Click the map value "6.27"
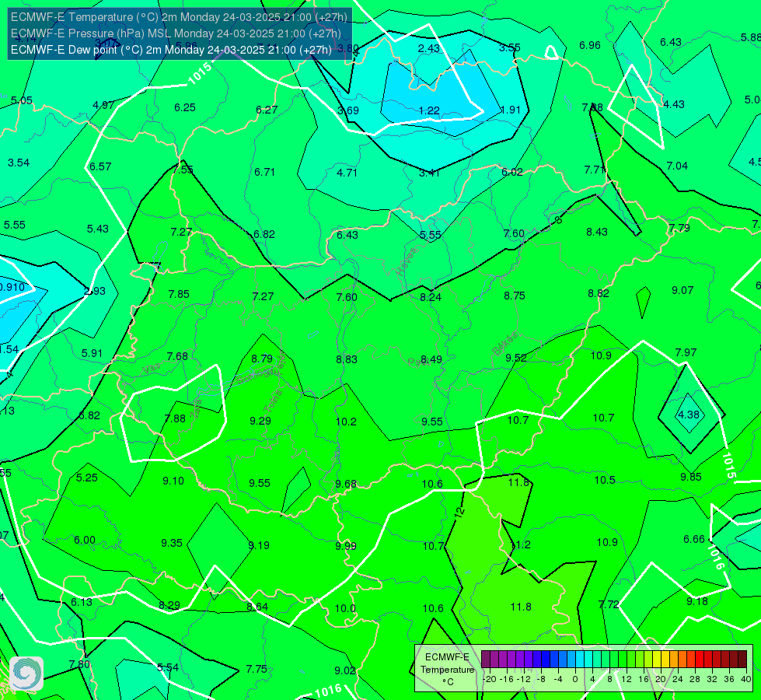761x700 pixels. tap(267, 110)
